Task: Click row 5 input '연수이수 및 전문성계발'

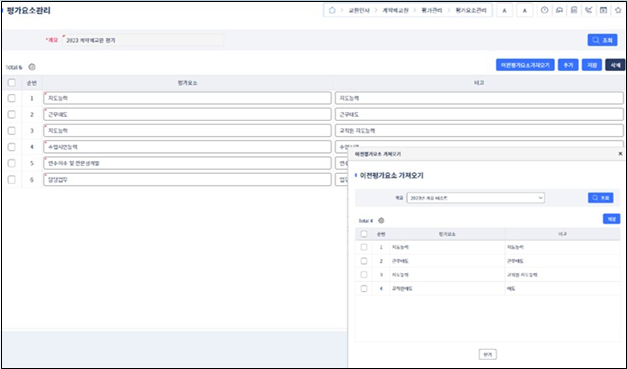Action: pos(188,163)
